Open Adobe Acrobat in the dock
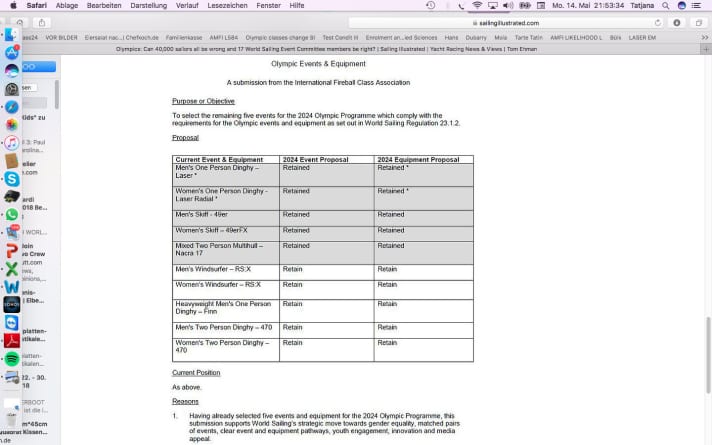Viewport: 712px width, 445px height. point(12,340)
